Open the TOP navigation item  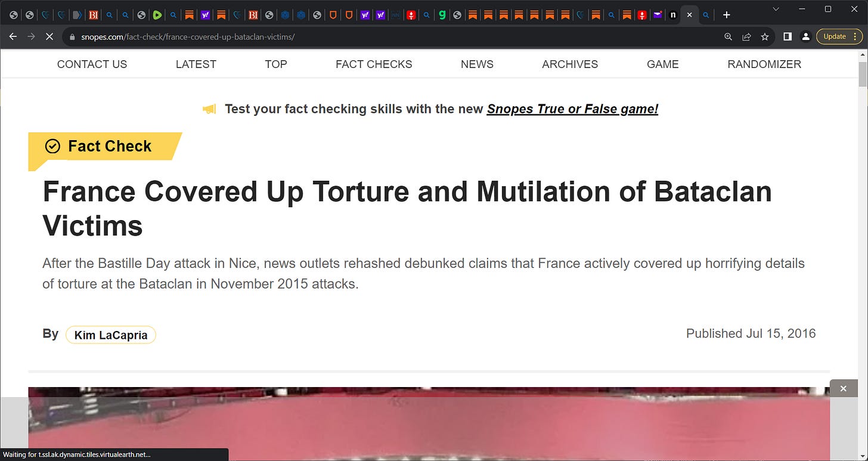coord(276,64)
